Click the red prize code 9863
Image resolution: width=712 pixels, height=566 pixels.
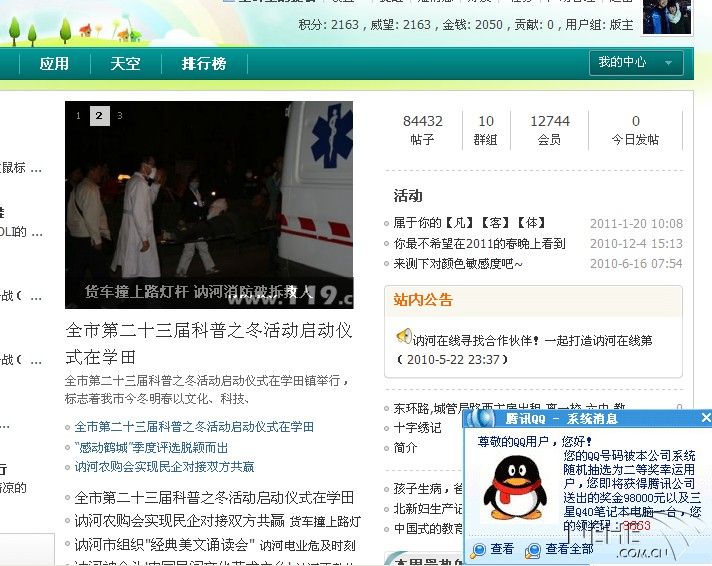coord(636,526)
